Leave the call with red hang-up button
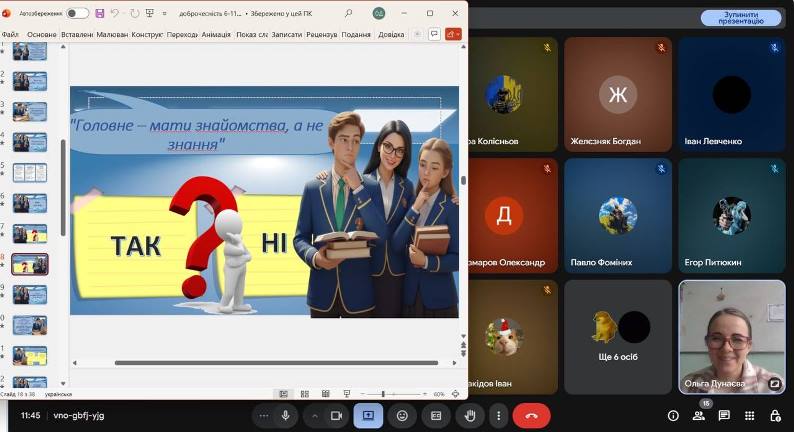Screen dimensions: 794x432 click(531, 416)
